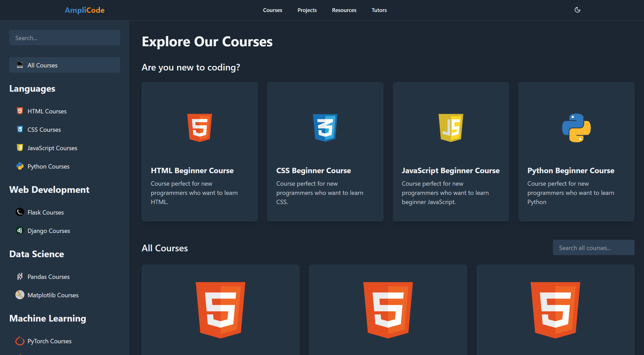Click the Languages sidebar heading
The height and width of the screenshot is (355, 644).
coord(32,89)
